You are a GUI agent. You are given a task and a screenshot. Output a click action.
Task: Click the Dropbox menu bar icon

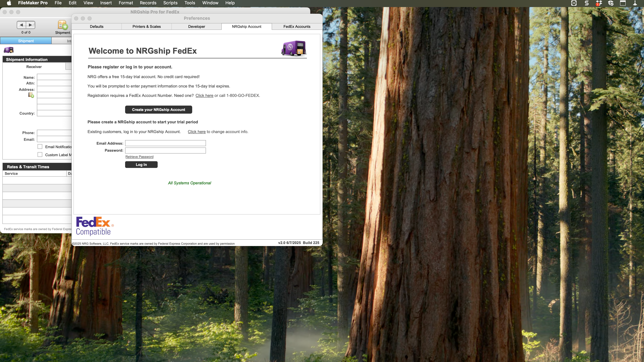(x=599, y=3)
